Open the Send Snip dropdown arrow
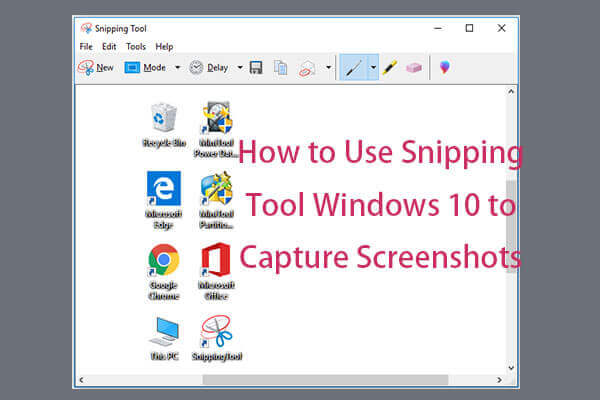This screenshot has width=600, height=400. [328, 68]
